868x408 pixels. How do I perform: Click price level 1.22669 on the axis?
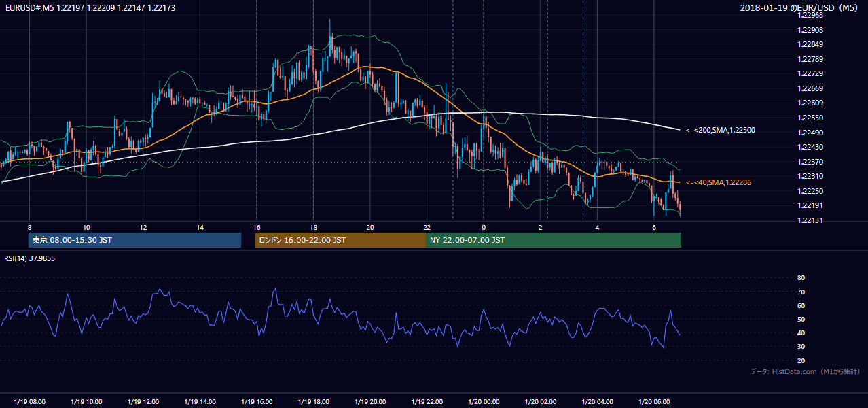tap(810, 88)
